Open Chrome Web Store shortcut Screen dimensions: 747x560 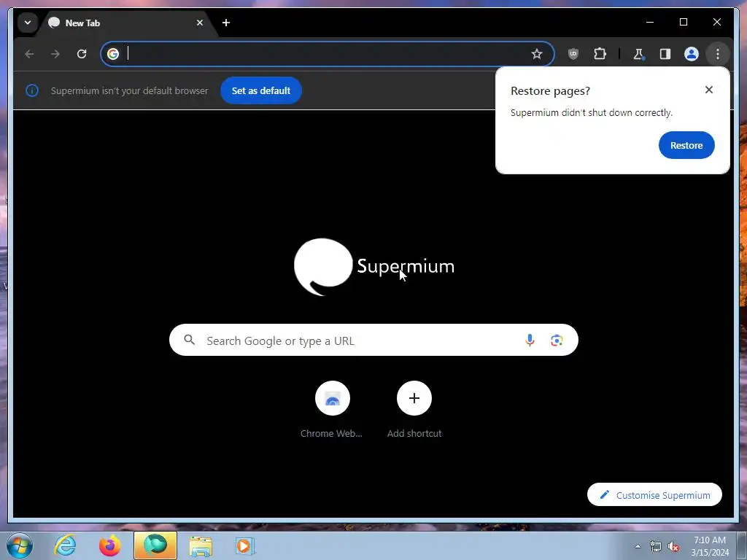pyautogui.click(x=332, y=410)
